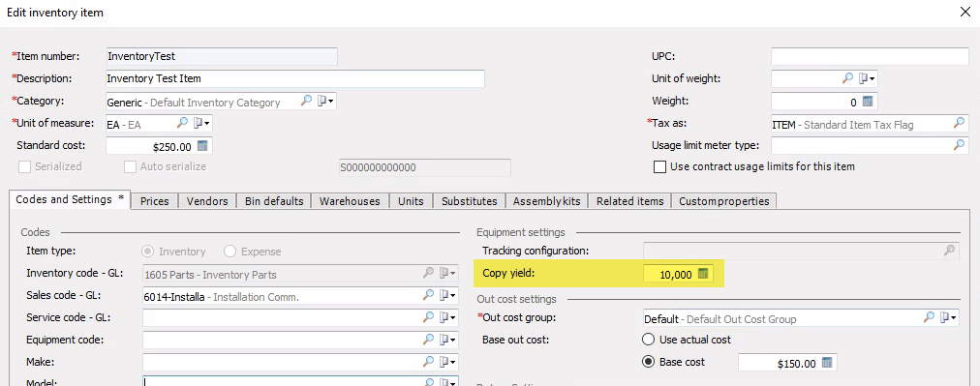Viewport: 980px width, 386px height.
Task: Open Tracking configuration lookup magnifier
Action: [949, 251]
